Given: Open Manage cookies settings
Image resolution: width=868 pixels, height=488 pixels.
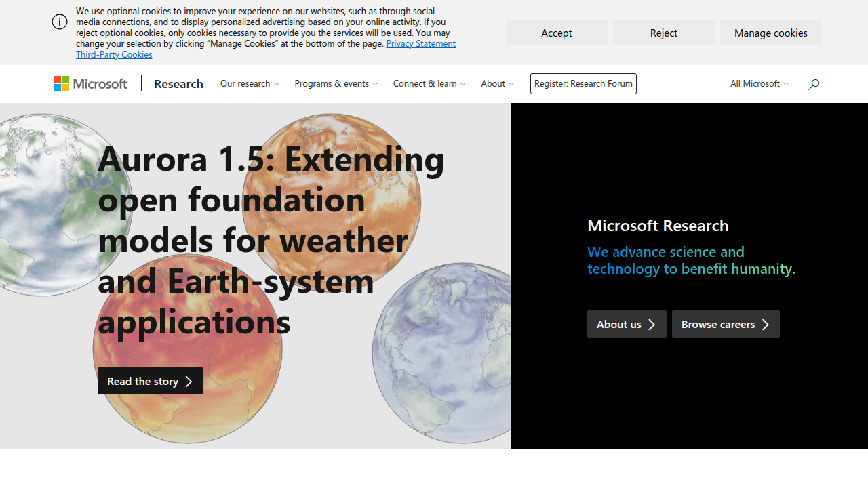Looking at the screenshot, I should 771,33.
